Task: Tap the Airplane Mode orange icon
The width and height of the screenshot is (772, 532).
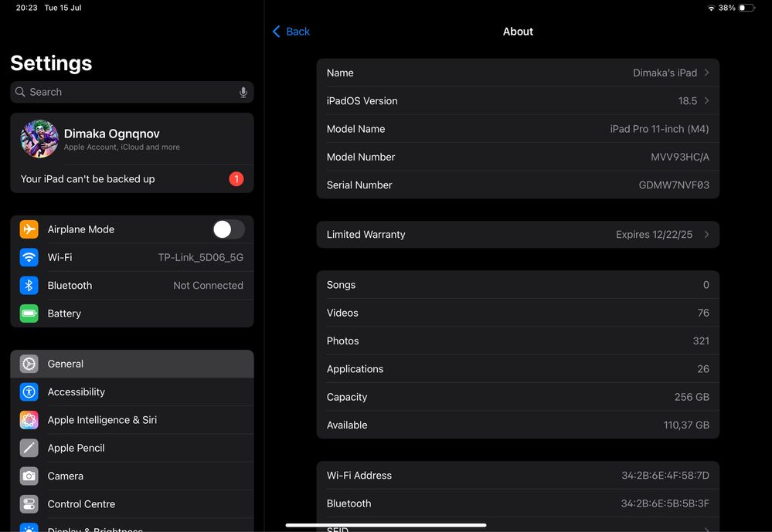Action: coord(29,229)
